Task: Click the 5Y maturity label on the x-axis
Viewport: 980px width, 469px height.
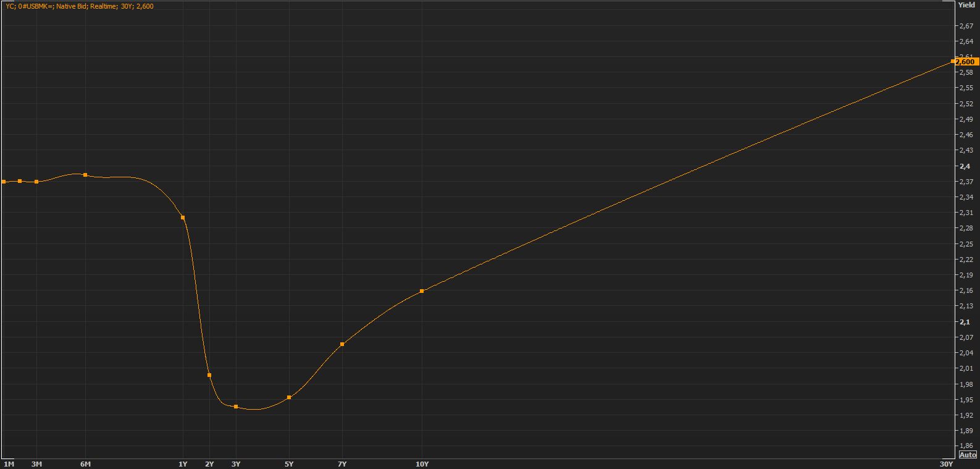Action: tap(289, 464)
